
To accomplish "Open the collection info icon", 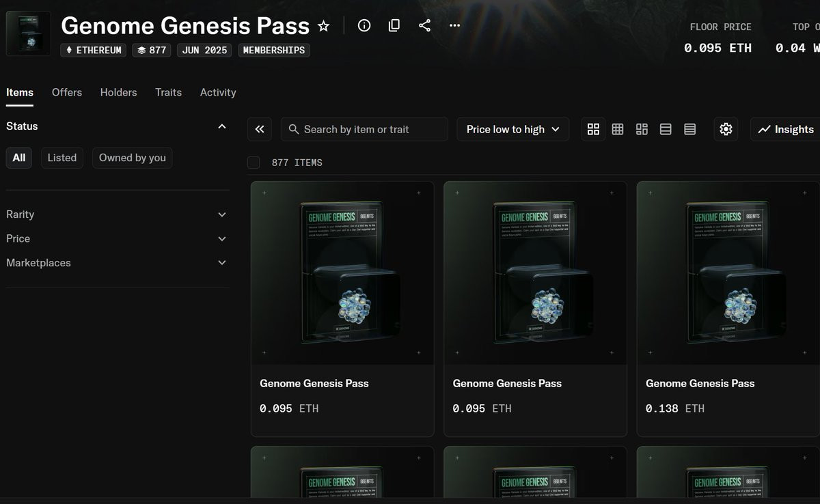I will pos(364,25).
